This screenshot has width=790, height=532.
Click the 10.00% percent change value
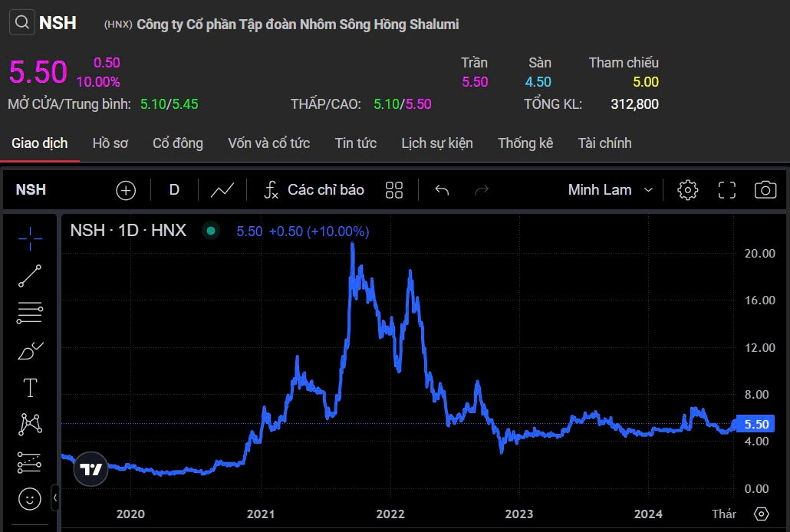98,81
